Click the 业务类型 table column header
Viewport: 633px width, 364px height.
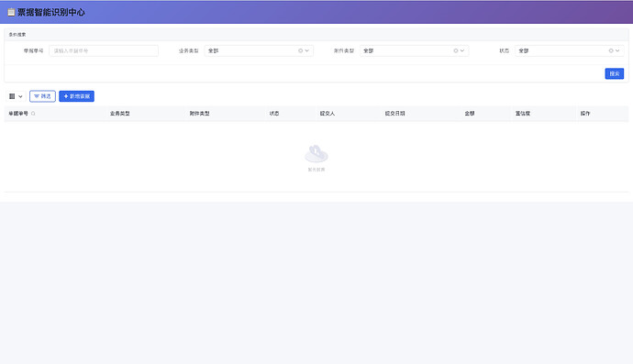[120, 114]
